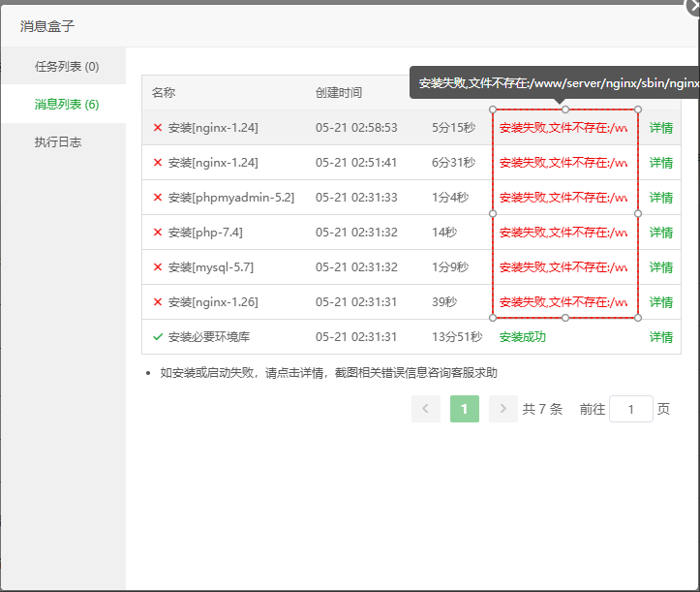Open the 任务列表 (0) tab
This screenshot has width=700, height=592.
click(x=67, y=67)
